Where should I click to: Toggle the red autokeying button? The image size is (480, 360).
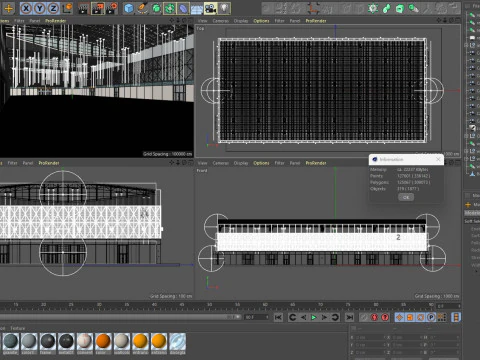coord(385,317)
